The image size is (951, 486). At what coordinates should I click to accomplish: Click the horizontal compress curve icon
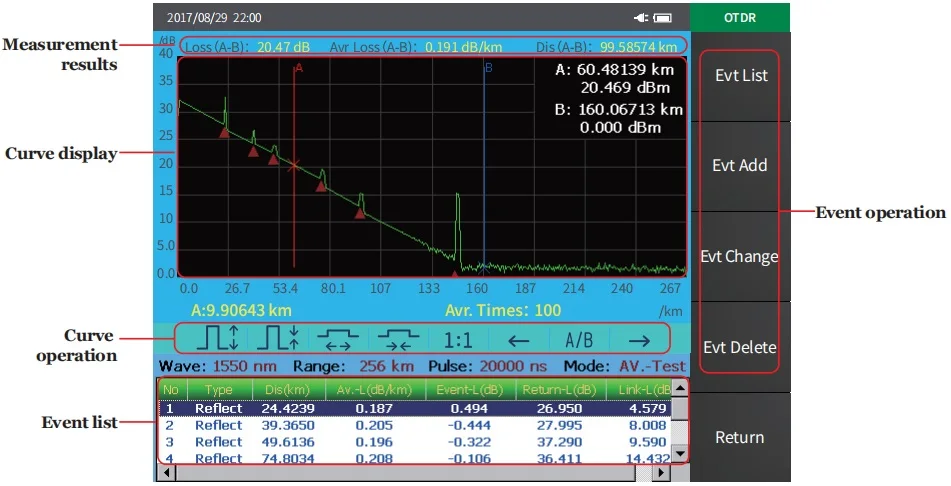[x=398, y=339]
